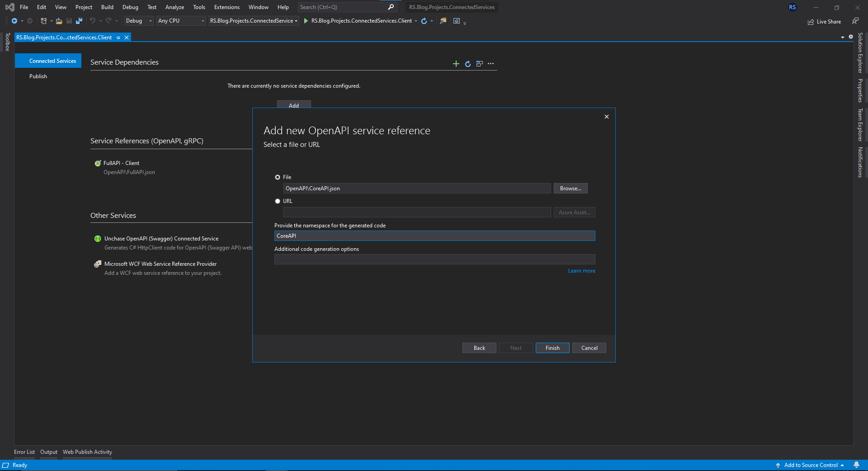Click the Save All toolbar icon

(x=79, y=21)
